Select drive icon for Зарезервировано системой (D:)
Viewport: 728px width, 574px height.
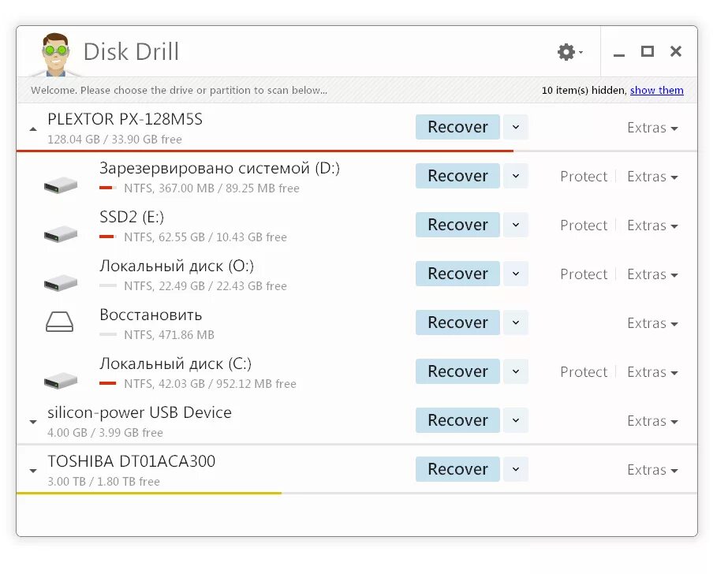pyautogui.click(x=61, y=184)
